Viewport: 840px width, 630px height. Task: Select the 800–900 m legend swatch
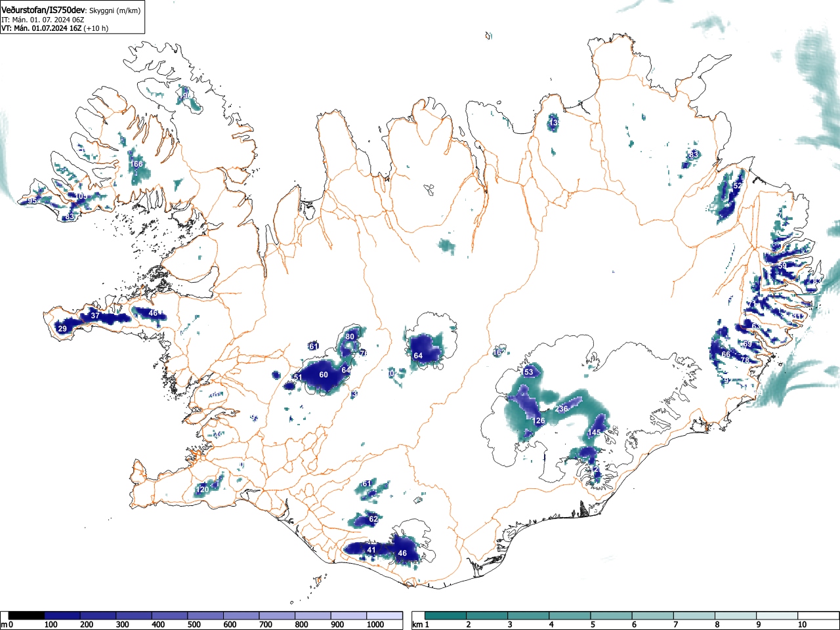pos(312,616)
